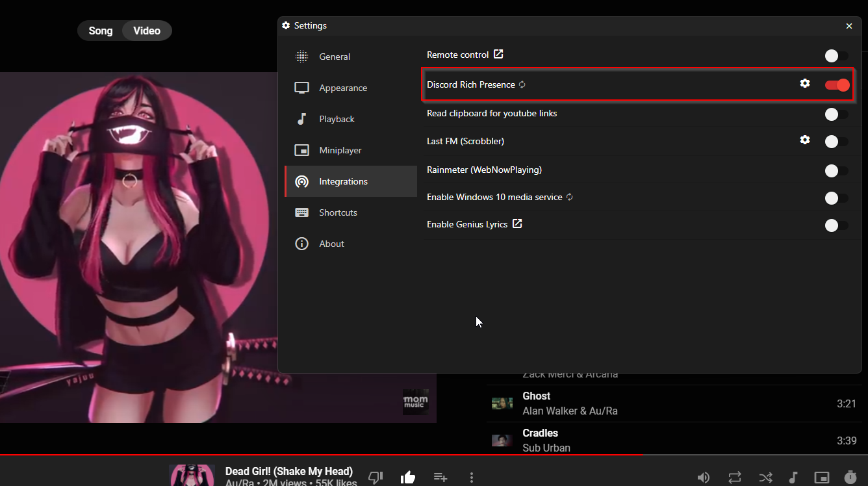
Task: Shuffle the playback queue
Action: 765,477
